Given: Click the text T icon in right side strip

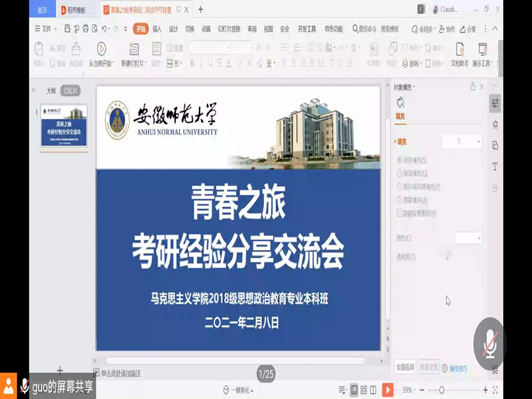Looking at the screenshot, I should 495,167.
